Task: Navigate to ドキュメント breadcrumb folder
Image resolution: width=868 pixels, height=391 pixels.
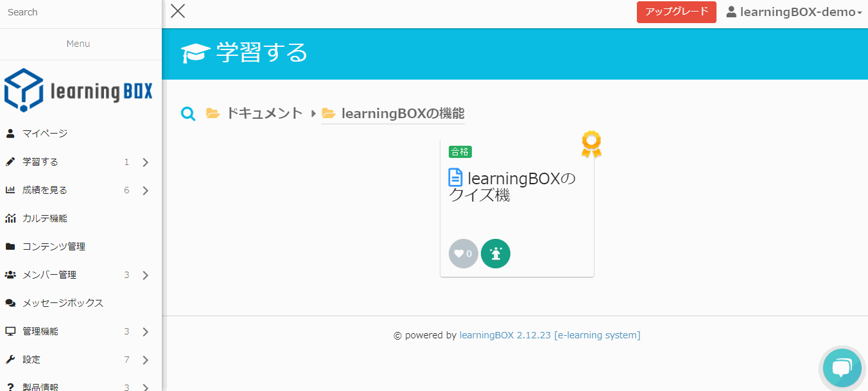Action: pyautogui.click(x=264, y=114)
